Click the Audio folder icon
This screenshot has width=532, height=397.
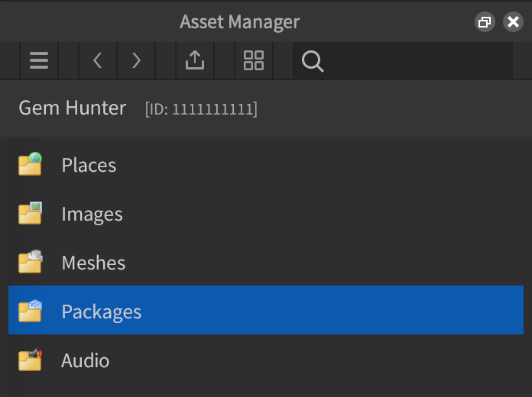(x=30, y=360)
